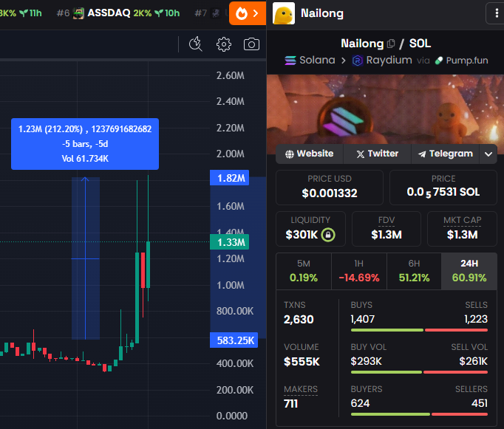The image size is (504, 429).
Task: Click the Pump.fun pill icon
Action: click(439, 61)
